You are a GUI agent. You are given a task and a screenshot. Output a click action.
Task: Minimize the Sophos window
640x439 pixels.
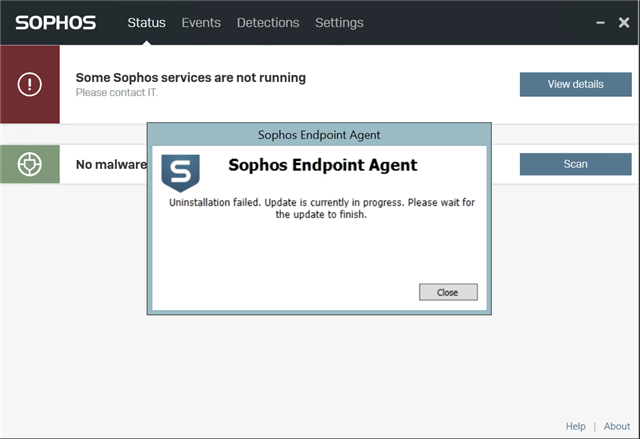(x=600, y=23)
